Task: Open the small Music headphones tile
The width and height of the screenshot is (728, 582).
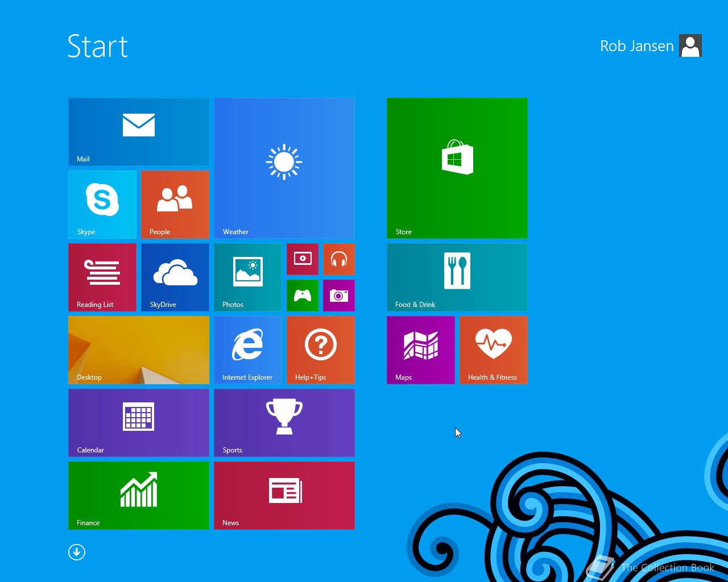Action: click(x=339, y=259)
